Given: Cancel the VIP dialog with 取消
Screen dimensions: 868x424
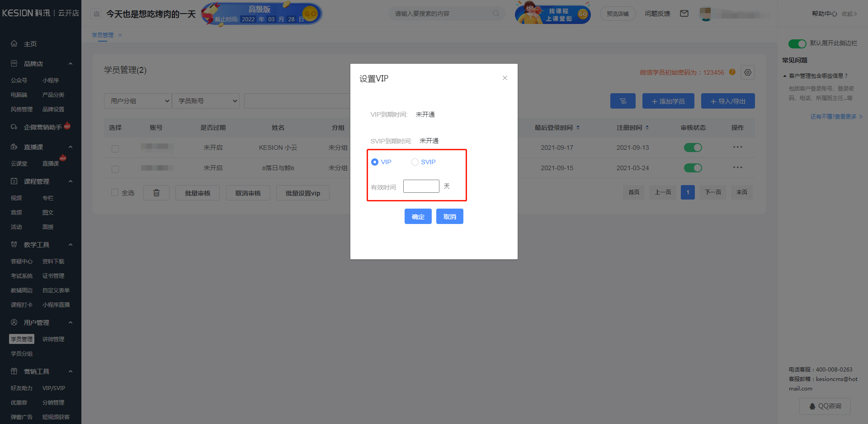Looking at the screenshot, I should pyautogui.click(x=450, y=216).
